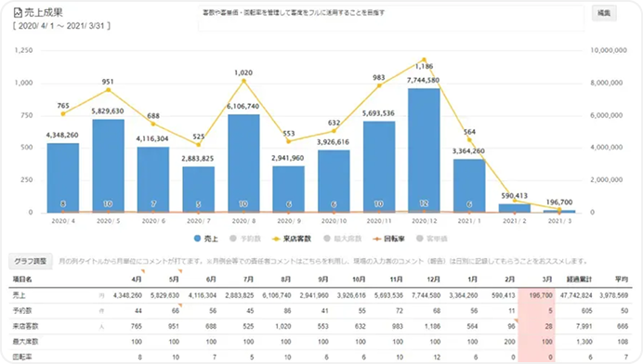Click the 項目名 table header
Viewport: 643px width, 364px height.
pos(22,279)
